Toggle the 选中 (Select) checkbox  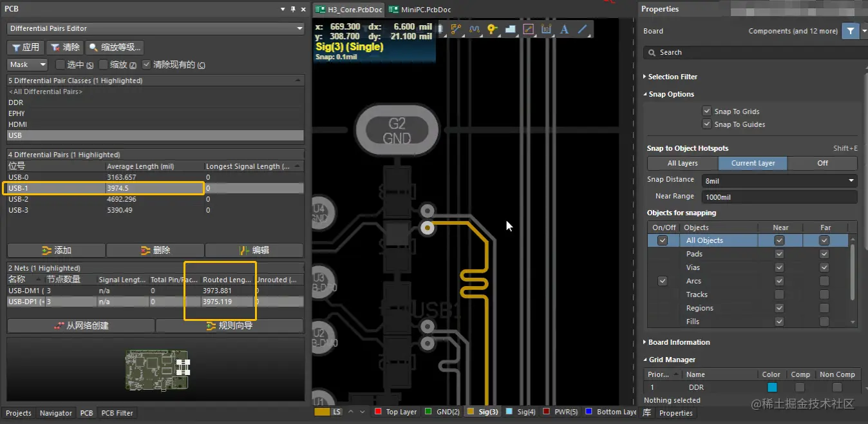[61, 64]
